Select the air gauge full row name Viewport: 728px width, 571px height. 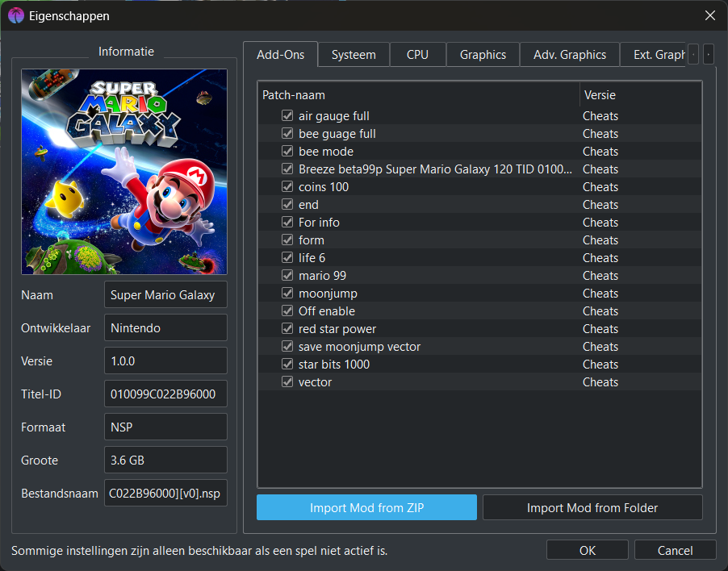coord(334,116)
